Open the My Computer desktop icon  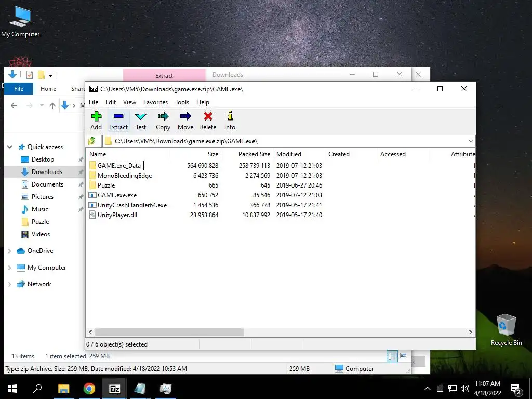click(20, 21)
